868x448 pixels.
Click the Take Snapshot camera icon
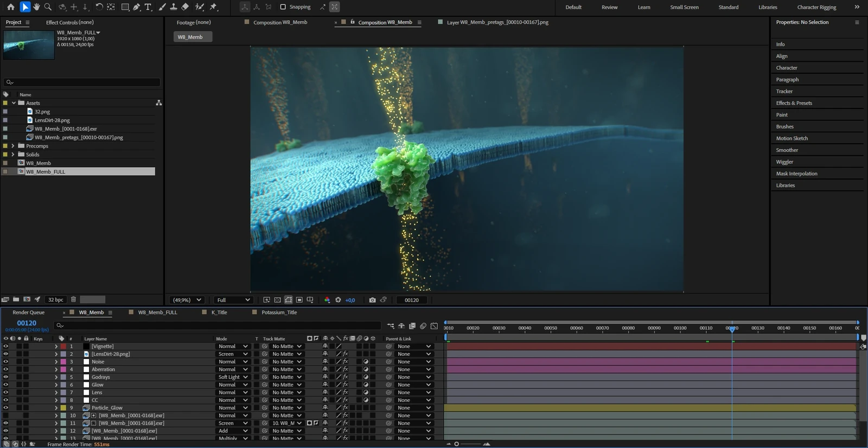(x=372, y=300)
